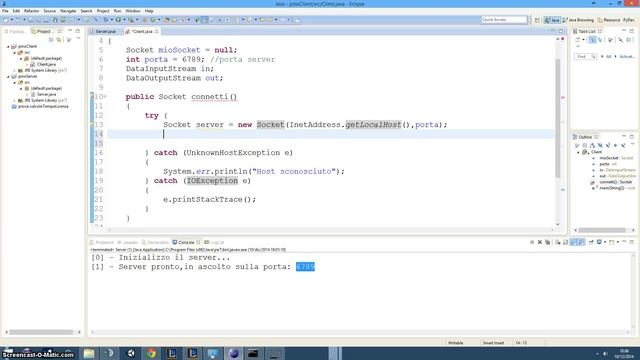Click the volume icon in the system tray

(605, 354)
